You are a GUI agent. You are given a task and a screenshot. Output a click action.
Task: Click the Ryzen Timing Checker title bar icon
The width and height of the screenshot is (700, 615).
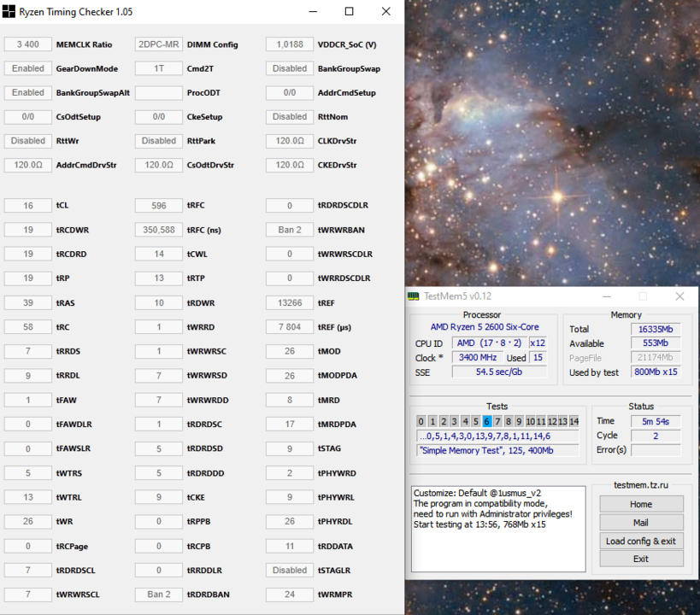(9, 12)
